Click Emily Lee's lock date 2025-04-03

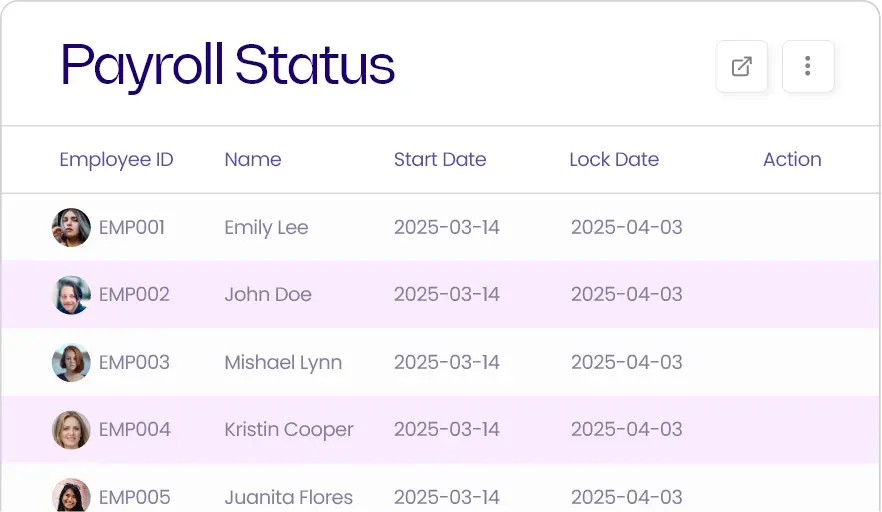(x=627, y=228)
